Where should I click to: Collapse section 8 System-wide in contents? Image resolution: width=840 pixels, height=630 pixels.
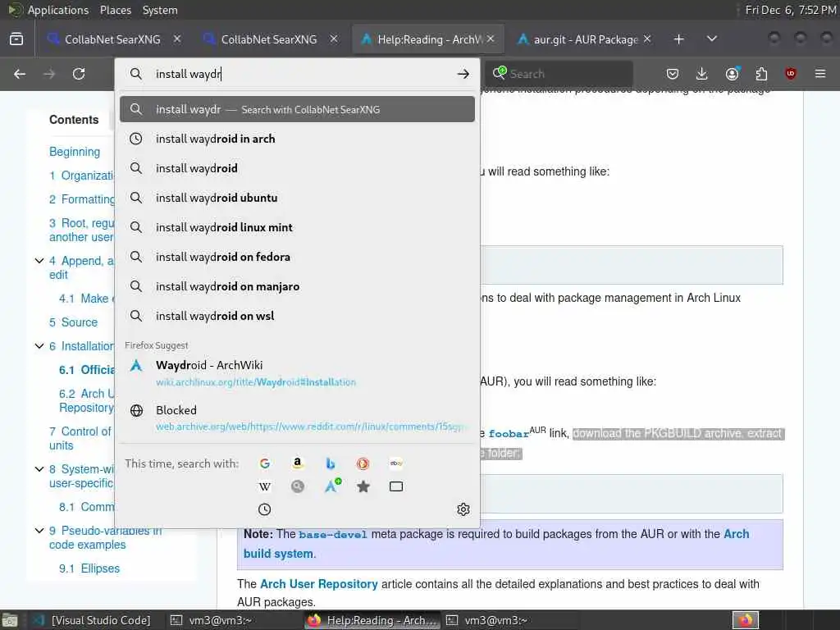pos(39,469)
